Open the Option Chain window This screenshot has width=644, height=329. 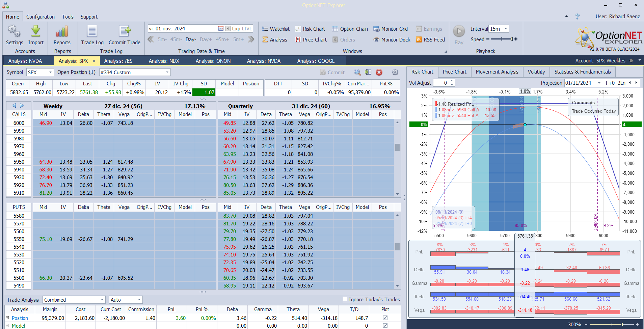(350, 29)
